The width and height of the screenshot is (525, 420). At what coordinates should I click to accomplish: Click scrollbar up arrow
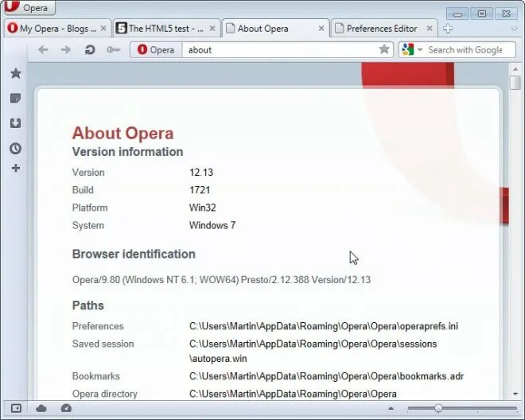pyautogui.click(x=515, y=68)
